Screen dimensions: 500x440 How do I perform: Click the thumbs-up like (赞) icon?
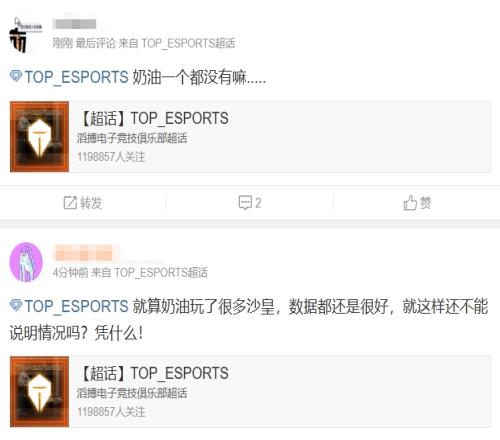pyautogui.click(x=410, y=203)
